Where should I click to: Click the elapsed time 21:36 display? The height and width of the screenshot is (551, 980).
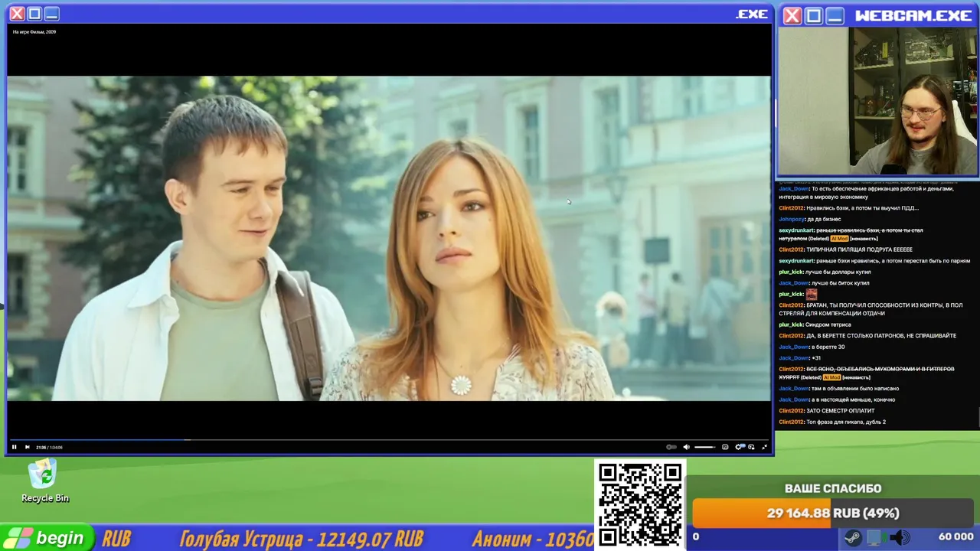(41, 448)
